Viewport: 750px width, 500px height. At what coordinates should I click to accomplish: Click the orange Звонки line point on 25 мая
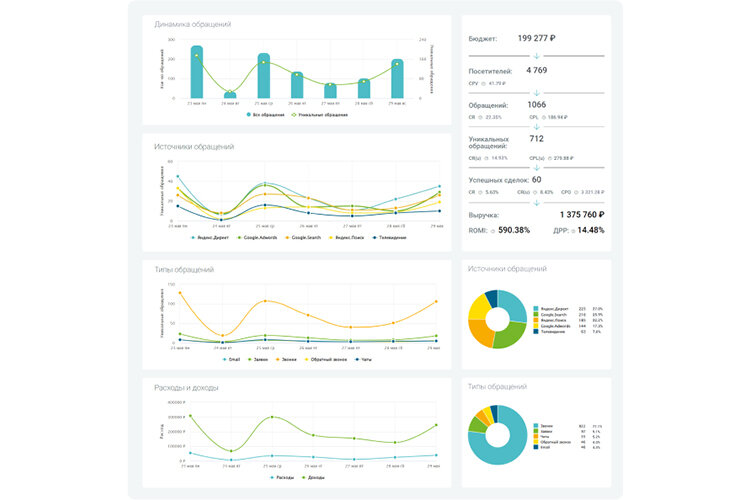(x=265, y=301)
